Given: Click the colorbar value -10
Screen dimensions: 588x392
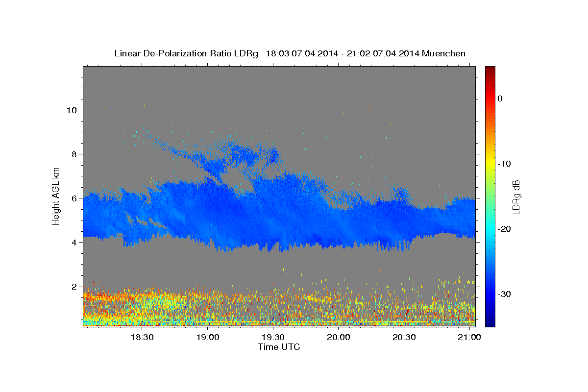Looking at the screenshot, I should point(505,164).
